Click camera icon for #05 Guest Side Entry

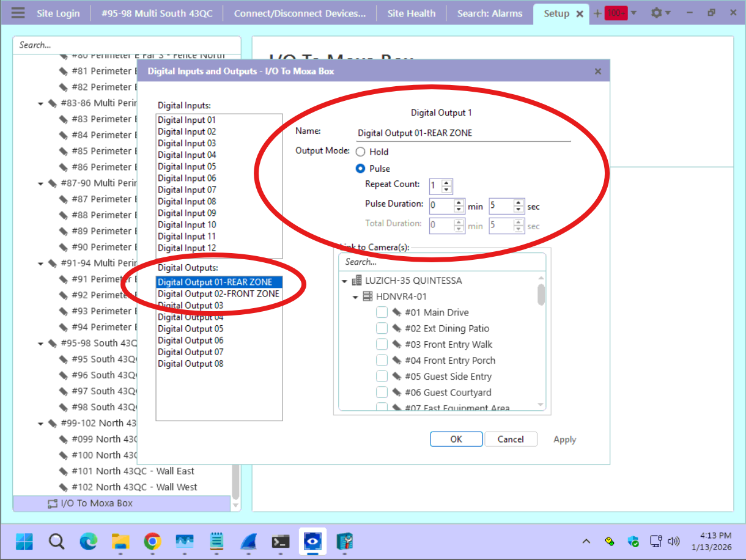click(396, 377)
